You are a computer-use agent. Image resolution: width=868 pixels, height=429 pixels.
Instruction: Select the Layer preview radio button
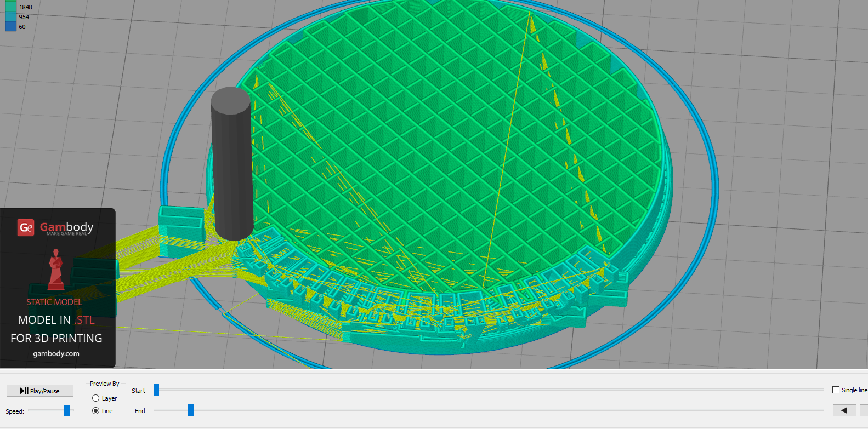pos(96,398)
